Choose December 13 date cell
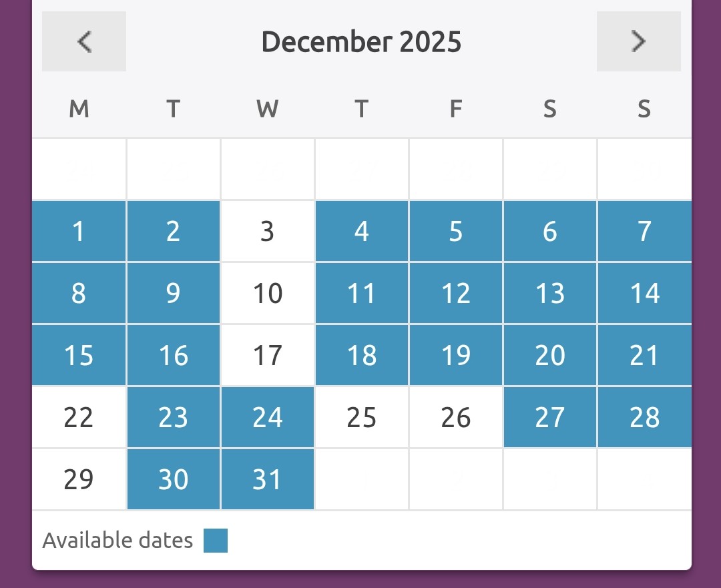This screenshot has width=721, height=588. (x=549, y=293)
